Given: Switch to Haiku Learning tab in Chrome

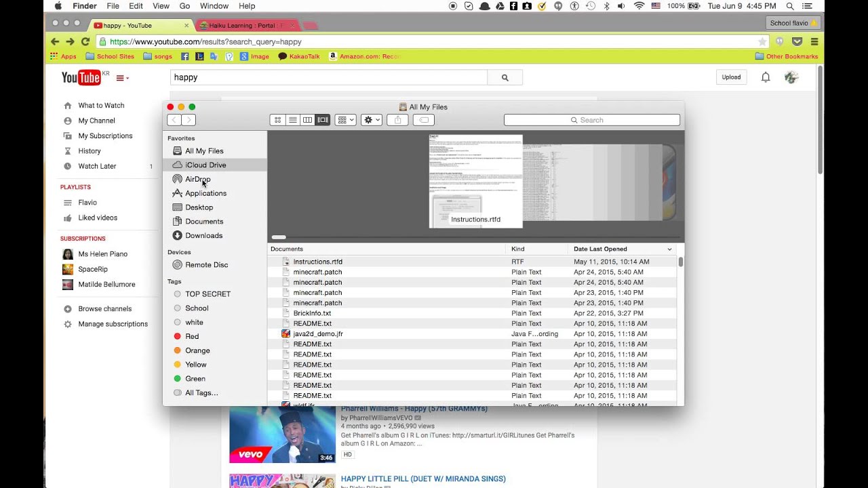Looking at the screenshot, I should 246,26.
